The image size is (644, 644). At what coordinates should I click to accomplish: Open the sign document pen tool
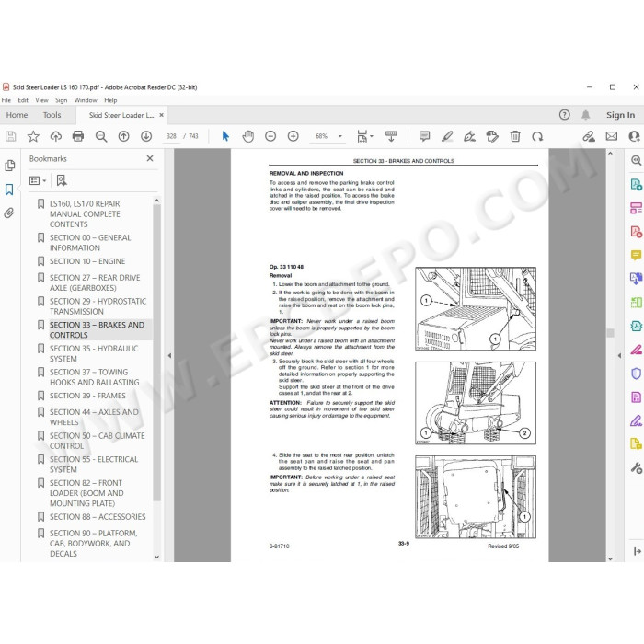tap(469, 136)
